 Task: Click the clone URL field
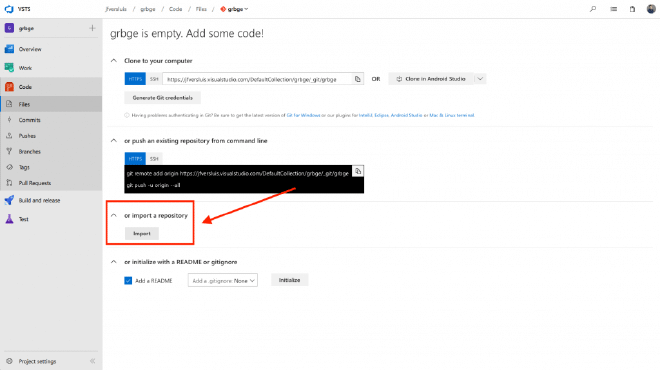257,79
